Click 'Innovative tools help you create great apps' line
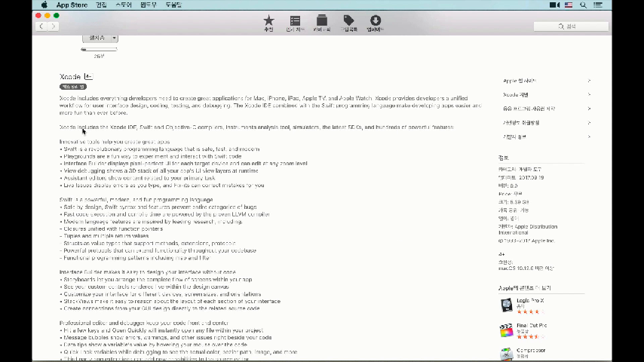 [115, 142]
